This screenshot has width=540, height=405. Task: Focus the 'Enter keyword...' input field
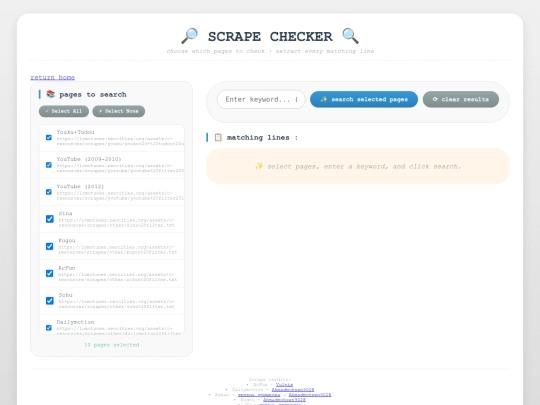(261, 99)
